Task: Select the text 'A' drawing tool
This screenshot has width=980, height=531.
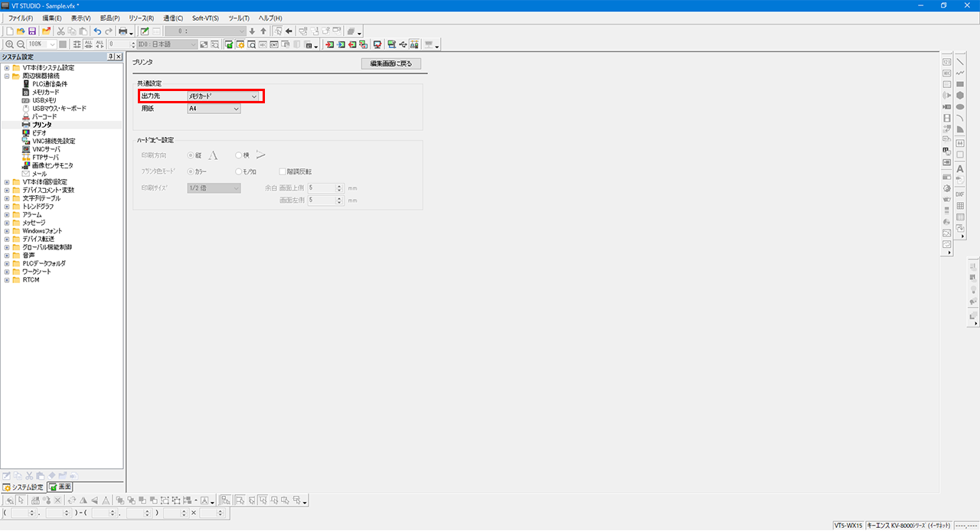Action: [x=959, y=168]
